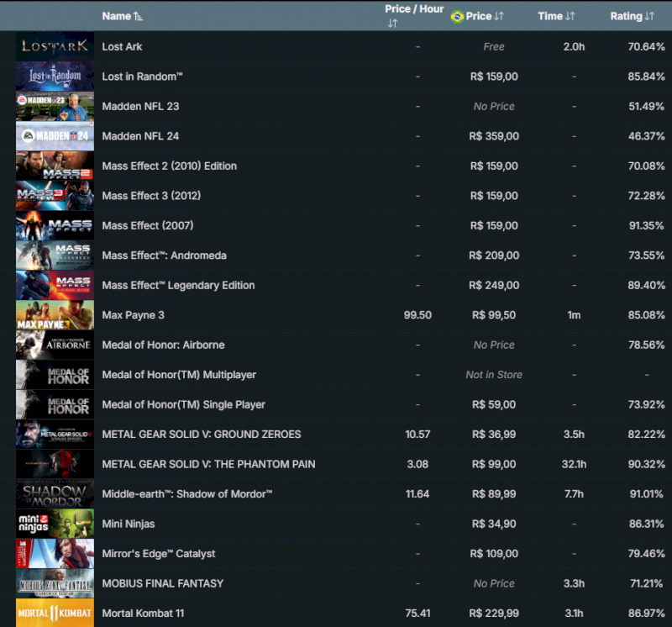The height and width of the screenshot is (627, 672).
Task: Click the Name column header
Action: pos(116,16)
